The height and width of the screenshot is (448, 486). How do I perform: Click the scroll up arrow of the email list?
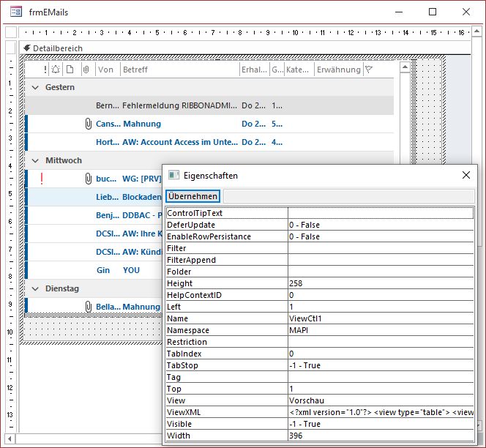(x=405, y=68)
